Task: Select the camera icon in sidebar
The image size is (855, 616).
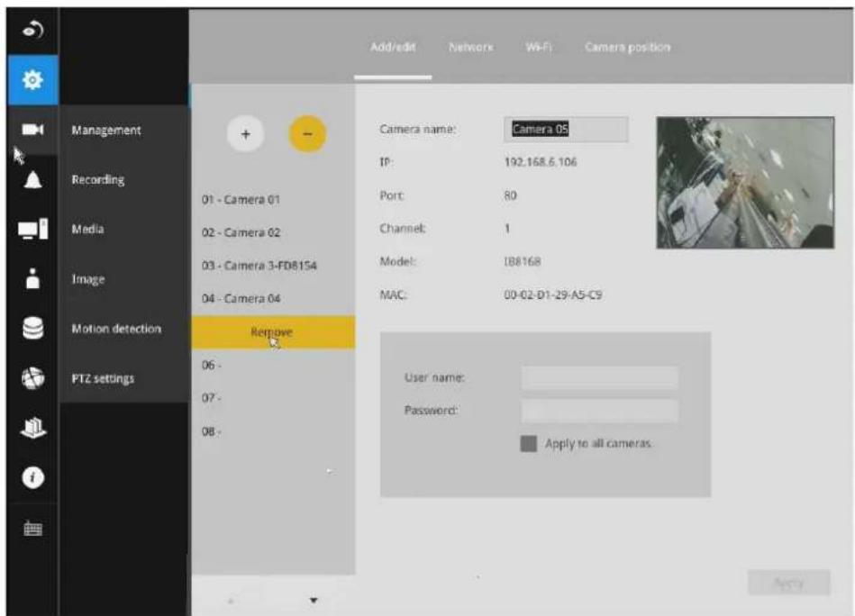Action: [x=32, y=130]
